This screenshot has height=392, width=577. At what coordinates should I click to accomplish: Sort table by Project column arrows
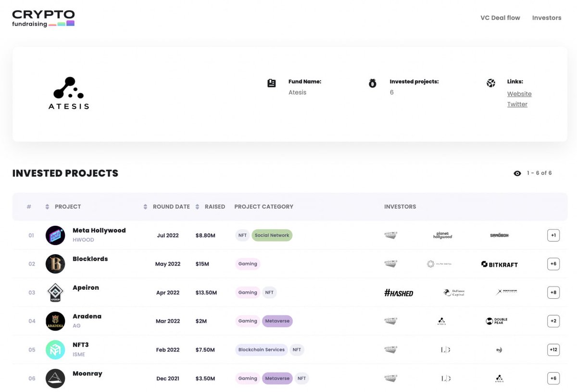47,207
